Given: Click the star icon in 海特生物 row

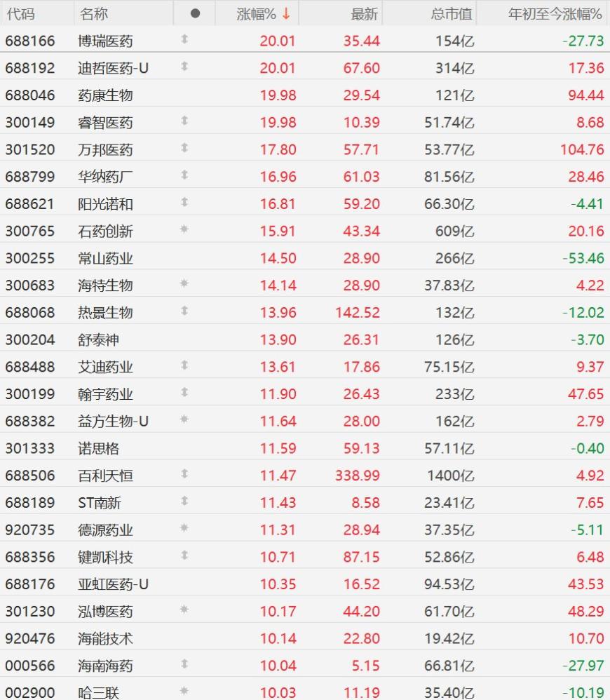Looking at the screenshot, I should pyautogui.click(x=184, y=283).
